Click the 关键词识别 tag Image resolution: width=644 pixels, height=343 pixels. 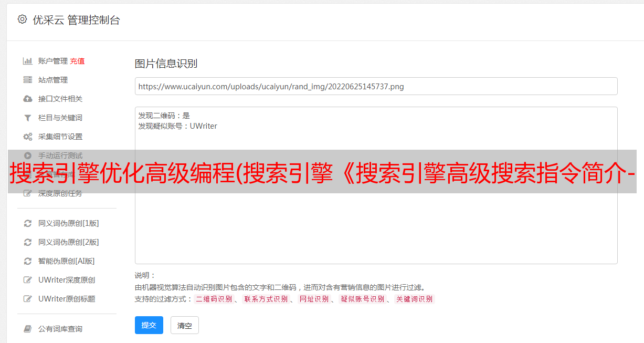coord(415,299)
